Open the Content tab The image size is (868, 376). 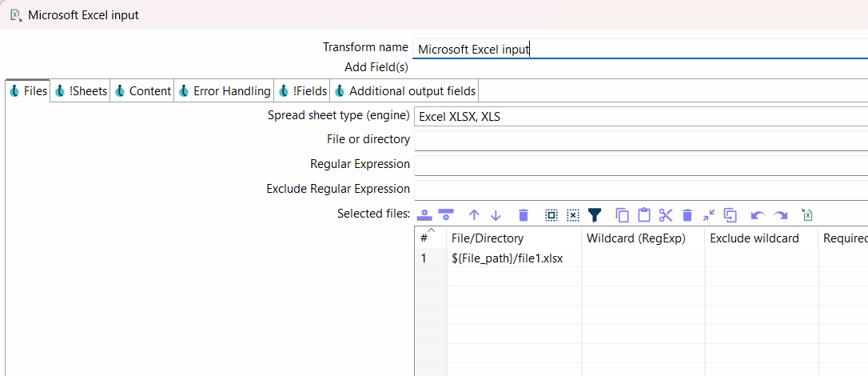click(142, 91)
